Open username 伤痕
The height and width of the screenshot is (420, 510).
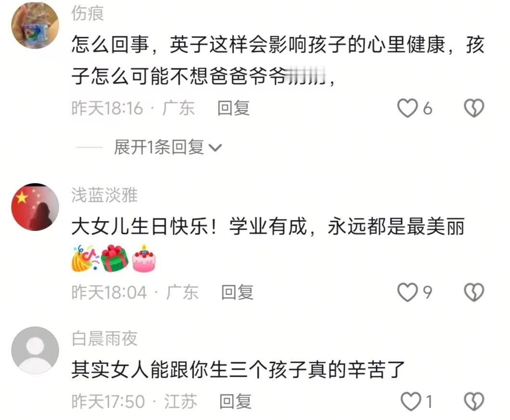(88, 13)
